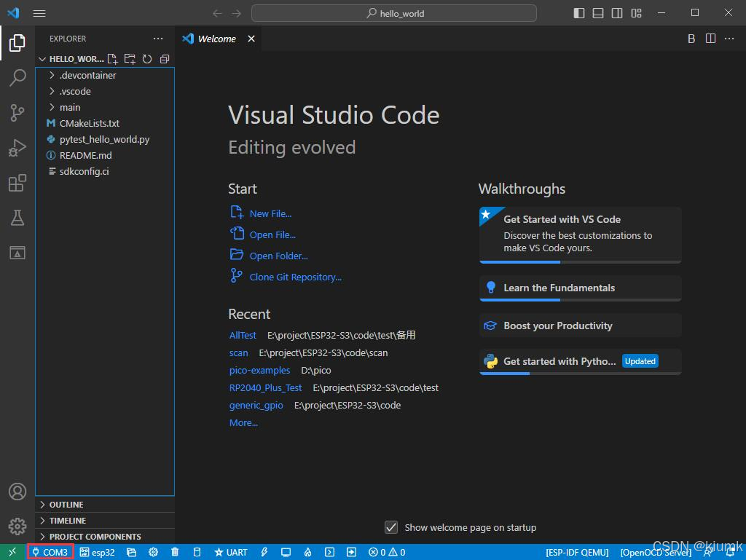This screenshot has width=746, height=560.
Task: Open the recent AllTest project
Action: tap(243, 335)
